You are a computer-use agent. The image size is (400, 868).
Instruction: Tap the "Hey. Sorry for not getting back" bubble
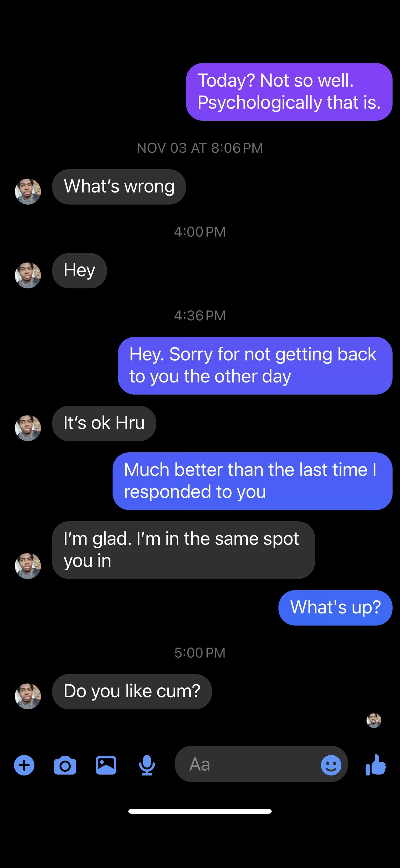coord(255,366)
